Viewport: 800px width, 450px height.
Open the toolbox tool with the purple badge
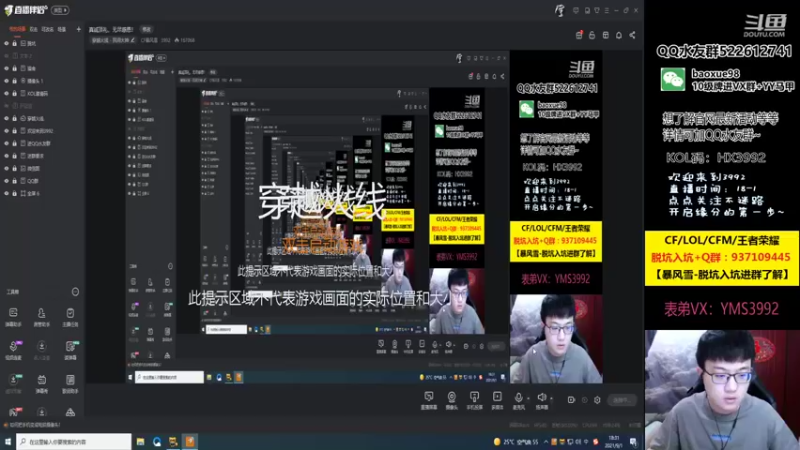coord(13,350)
